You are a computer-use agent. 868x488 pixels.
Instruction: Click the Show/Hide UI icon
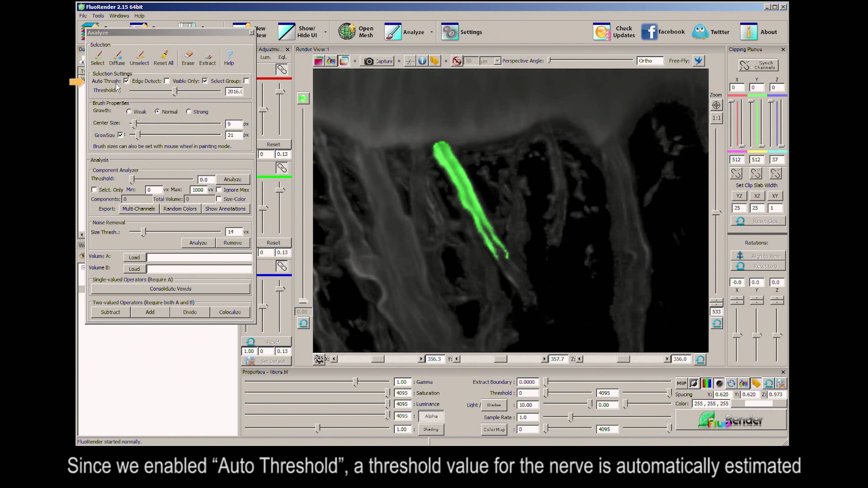(286, 32)
